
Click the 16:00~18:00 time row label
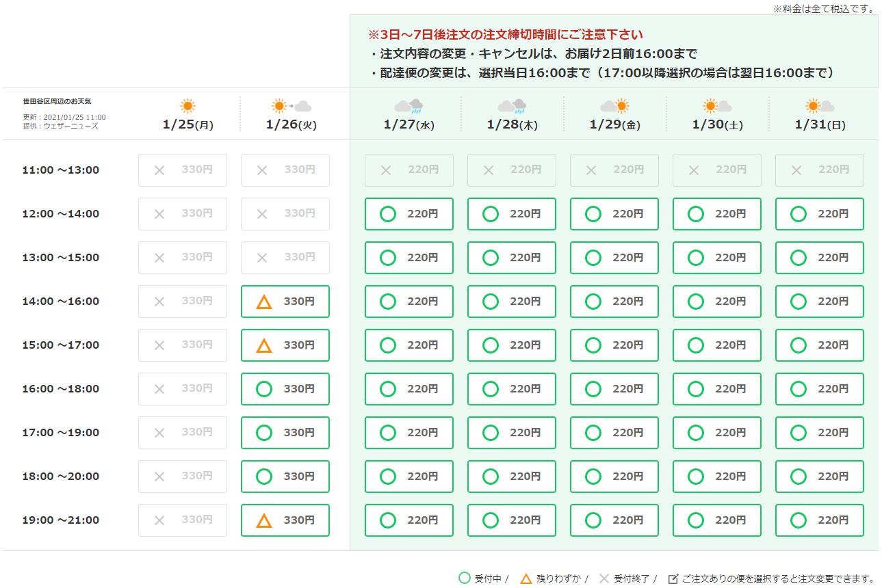pos(61,389)
